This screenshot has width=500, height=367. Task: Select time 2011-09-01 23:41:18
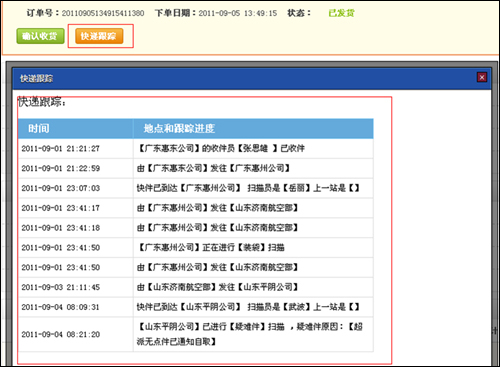61,228
